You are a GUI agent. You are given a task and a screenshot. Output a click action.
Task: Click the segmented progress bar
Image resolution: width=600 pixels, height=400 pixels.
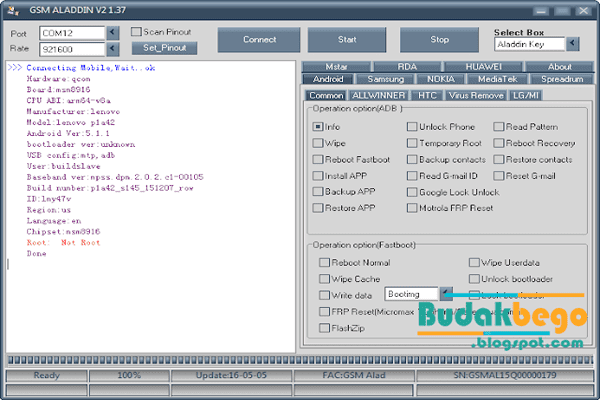coord(300,360)
